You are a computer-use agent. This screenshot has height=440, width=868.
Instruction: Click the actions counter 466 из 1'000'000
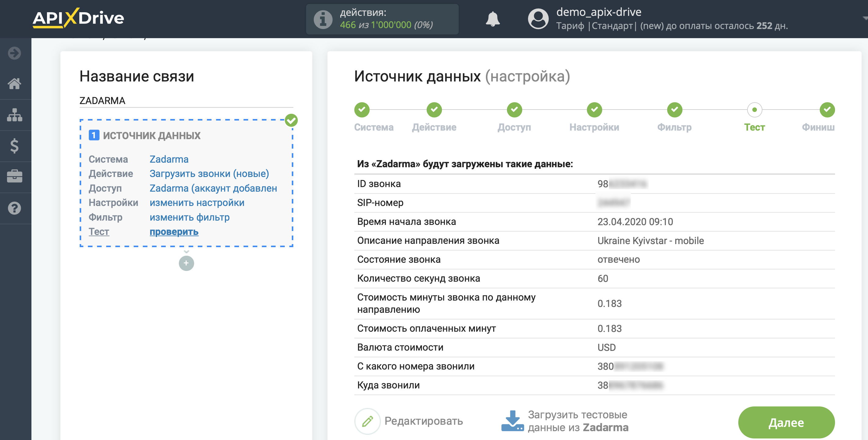pos(386,25)
